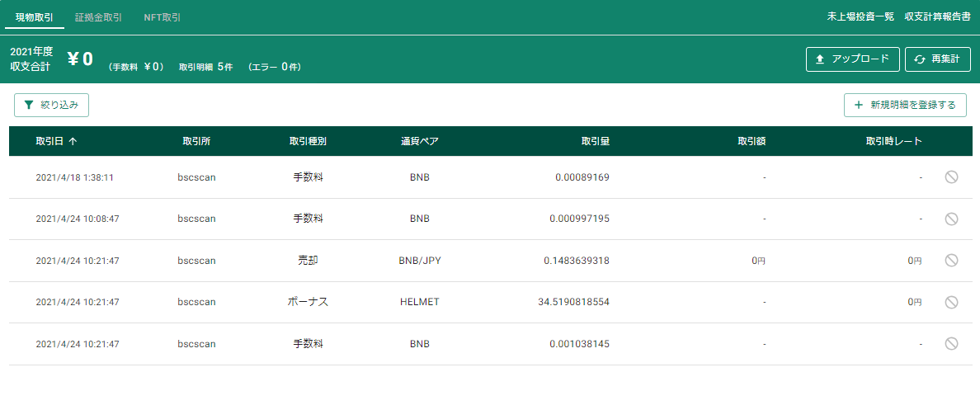The width and height of the screenshot is (980, 405).
Task: Click quantity 0.000997195
Action: (x=579, y=219)
